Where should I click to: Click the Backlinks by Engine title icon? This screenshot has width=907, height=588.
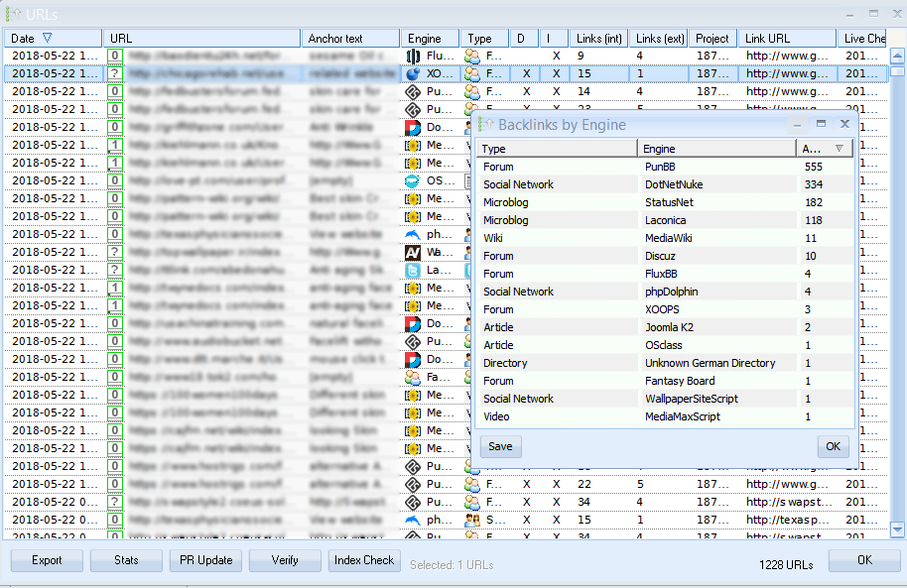486,125
